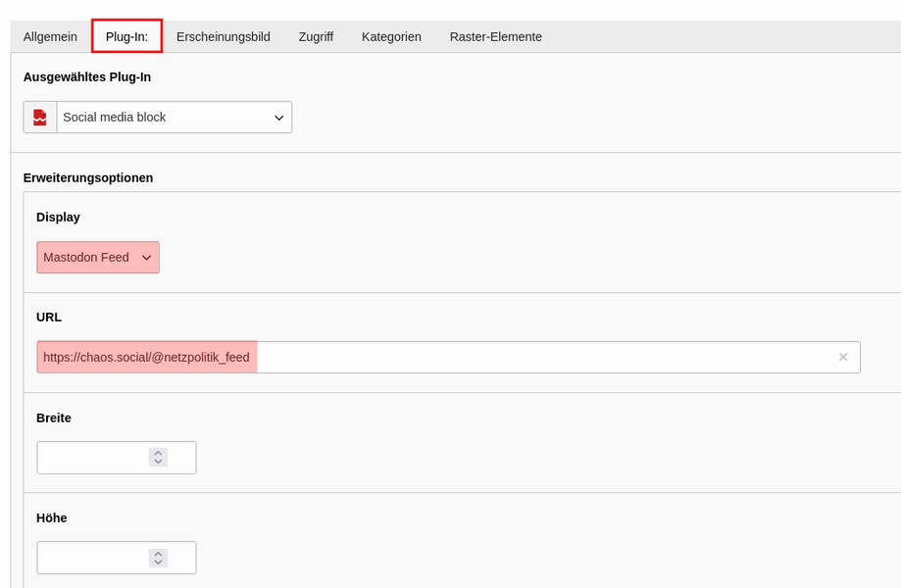This screenshot has height=588, width=901.
Task: Open the Social media block plug-in dropdown
Action: pyautogui.click(x=175, y=118)
